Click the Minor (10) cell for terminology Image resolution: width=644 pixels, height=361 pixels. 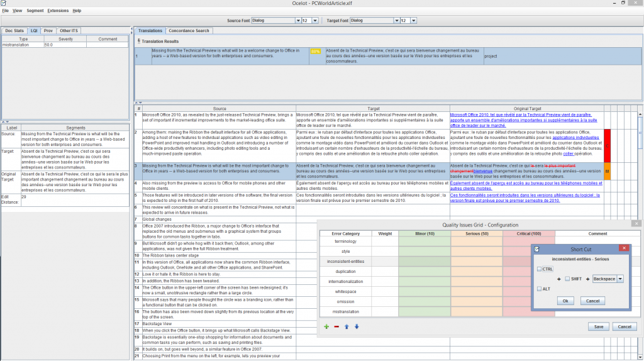tap(425, 242)
